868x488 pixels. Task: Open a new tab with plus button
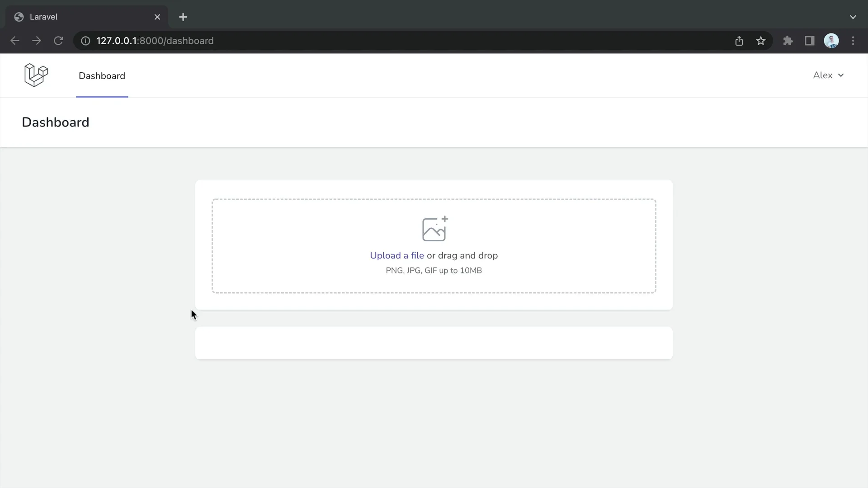tap(183, 17)
